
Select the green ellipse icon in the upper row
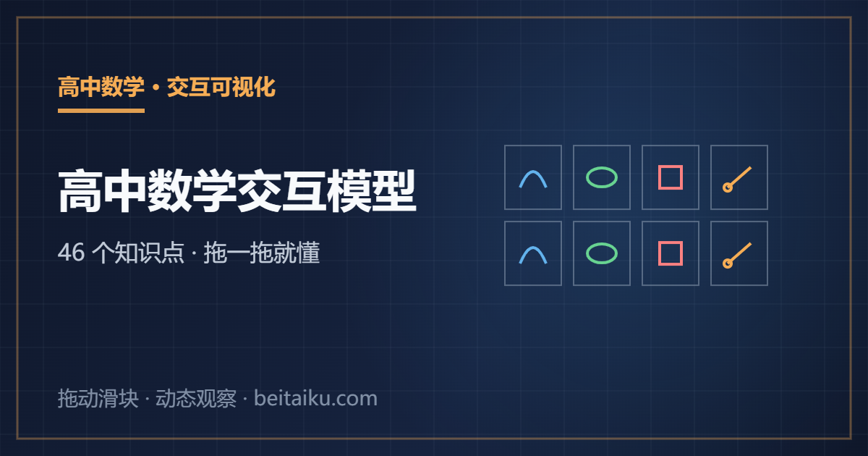[x=602, y=177]
